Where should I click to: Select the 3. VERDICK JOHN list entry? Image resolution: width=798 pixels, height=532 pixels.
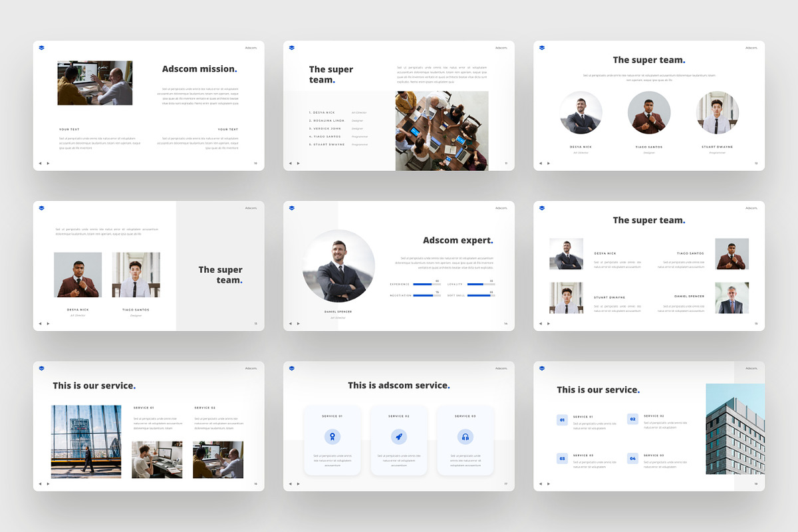point(325,128)
